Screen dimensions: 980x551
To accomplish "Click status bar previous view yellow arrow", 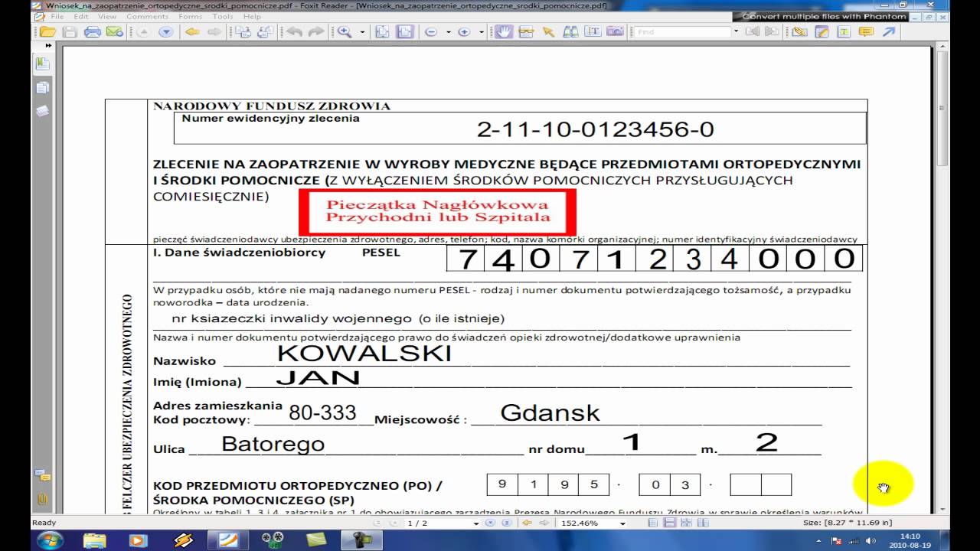I will 527,523.
